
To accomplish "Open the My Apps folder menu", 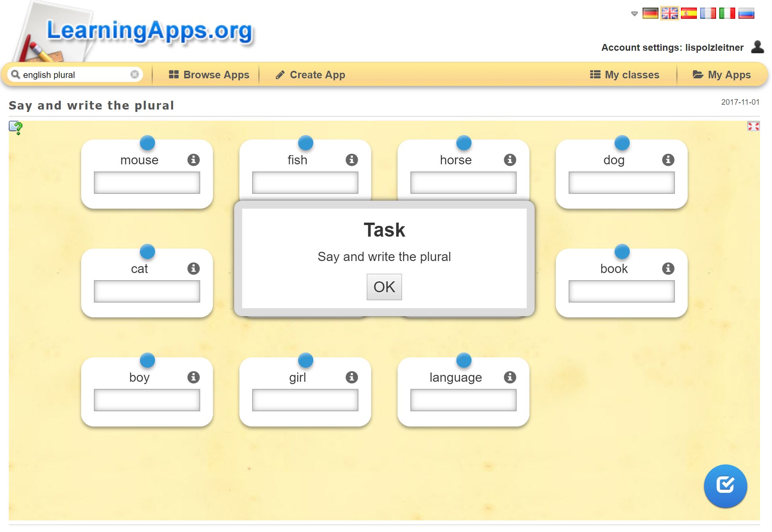I will click(x=722, y=75).
